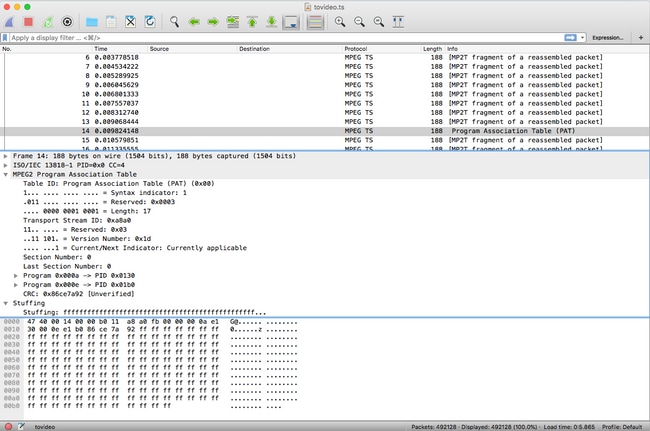Image resolution: width=650 pixels, height=431 pixels.
Task: Jump to the last packet icon
Action: tap(272, 22)
